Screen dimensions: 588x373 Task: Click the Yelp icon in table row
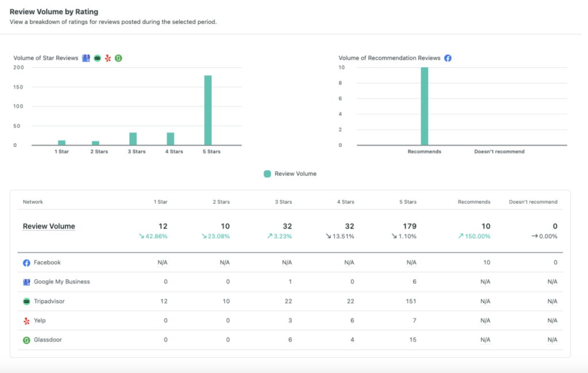[x=26, y=321]
